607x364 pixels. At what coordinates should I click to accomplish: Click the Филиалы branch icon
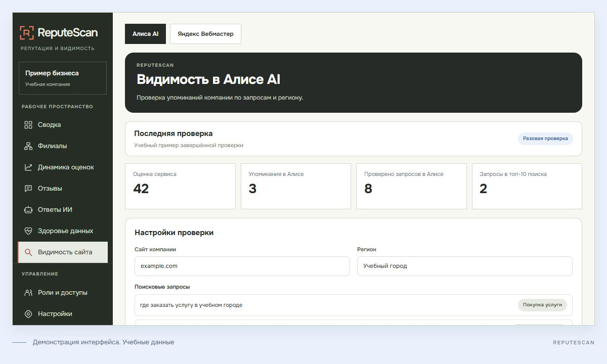28,146
